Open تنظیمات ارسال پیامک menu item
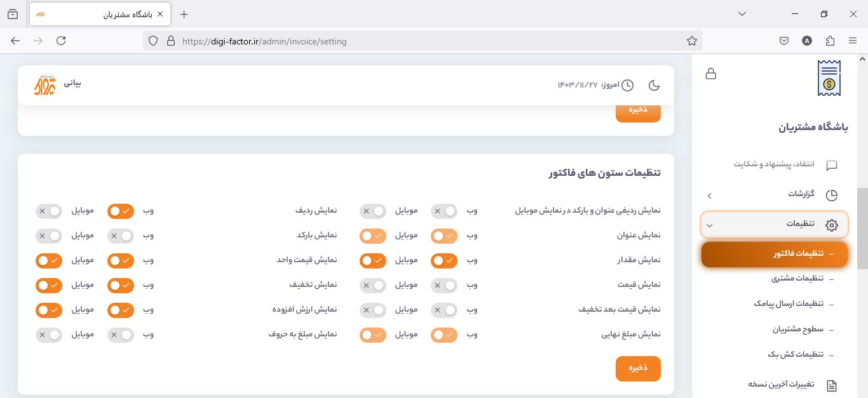 pos(789,303)
